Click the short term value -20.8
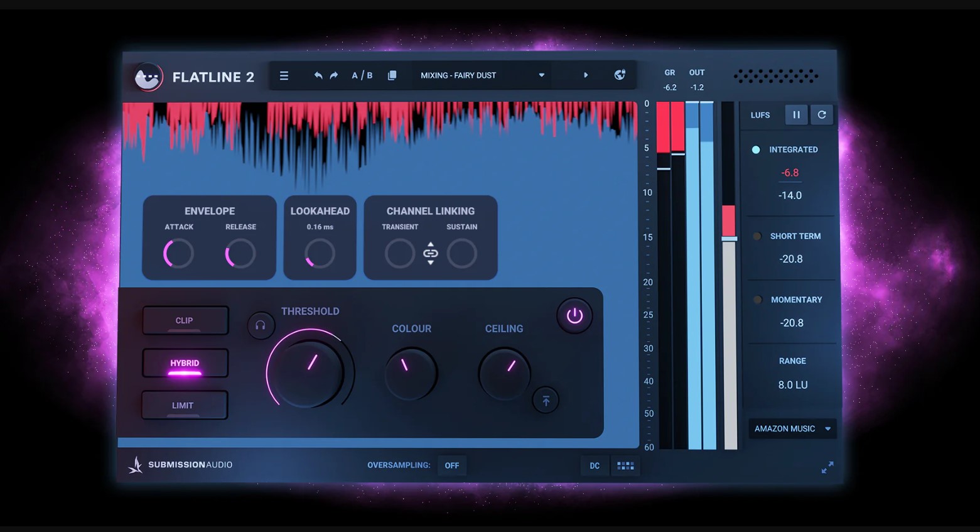Image resolution: width=980 pixels, height=532 pixels. click(791, 259)
